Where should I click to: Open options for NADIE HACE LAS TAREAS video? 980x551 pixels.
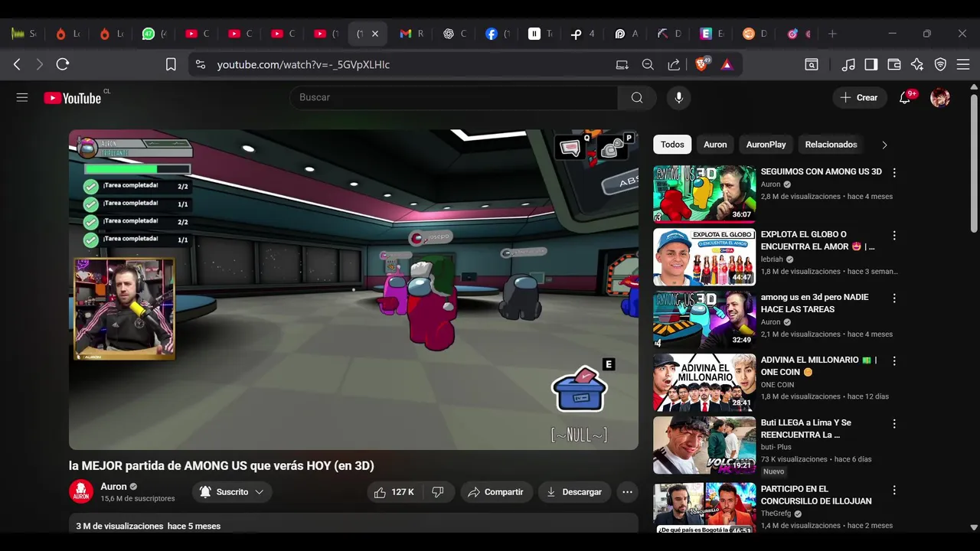(x=893, y=298)
